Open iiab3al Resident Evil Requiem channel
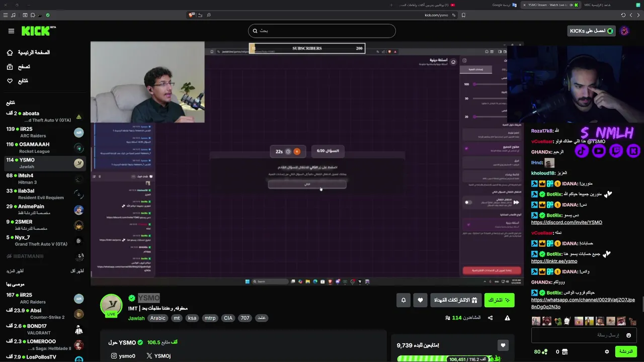This screenshot has height=362, width=644. (x=45, y=194)
